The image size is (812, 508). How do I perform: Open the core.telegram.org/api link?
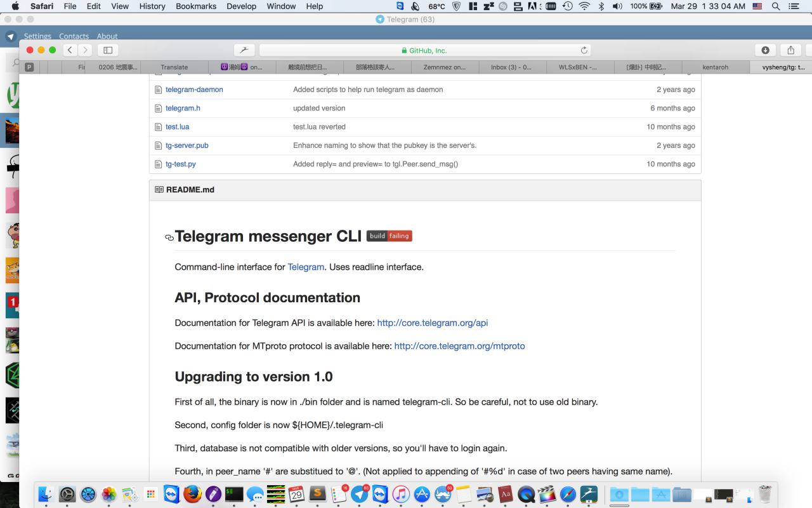click(x=433, y=323)
